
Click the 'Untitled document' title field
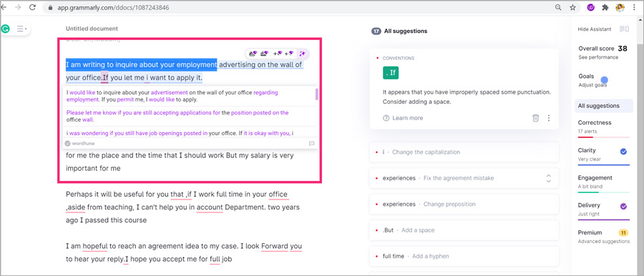92,29
